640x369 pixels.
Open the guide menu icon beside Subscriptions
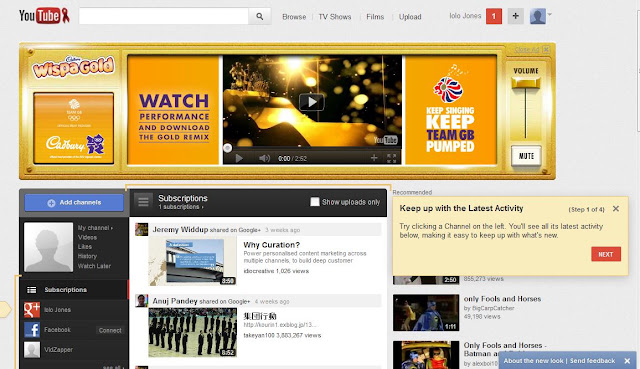point(143,202)
